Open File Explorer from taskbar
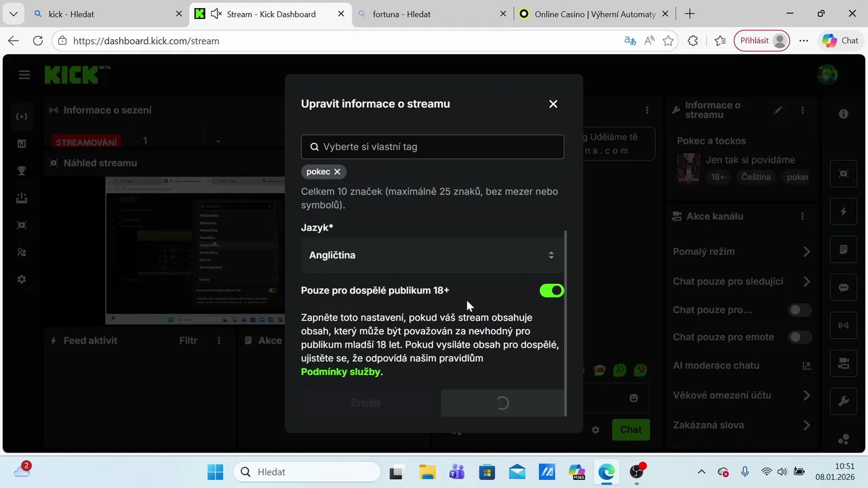The image size is (868, 488). coord(427,472)
